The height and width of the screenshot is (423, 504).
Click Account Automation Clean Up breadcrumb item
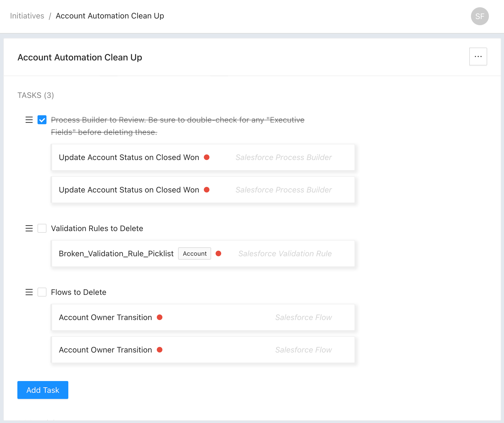[110, 16]
